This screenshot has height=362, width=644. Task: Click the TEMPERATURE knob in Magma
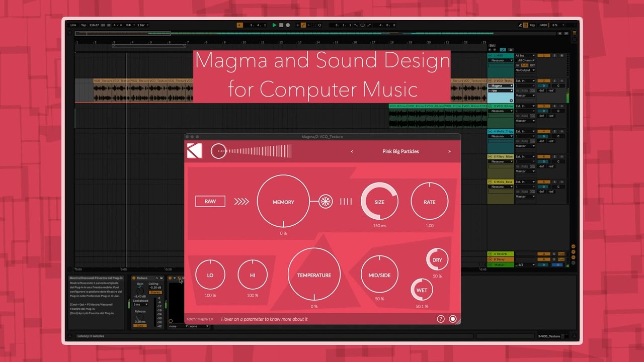314,275
